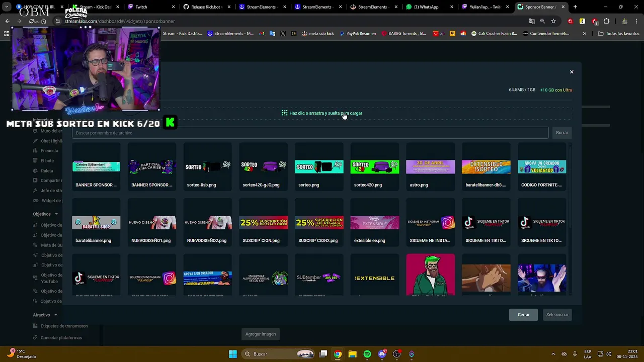Select the SIGUEME NE INSTA image
The image size is (644, 362).
point(430,223)
